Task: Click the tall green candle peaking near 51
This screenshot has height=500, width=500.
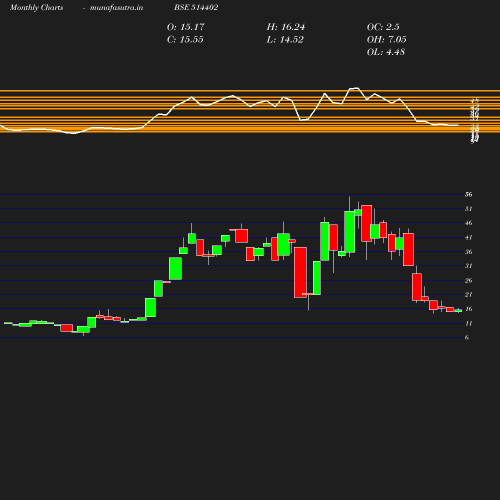Action: (x=350, y=232)
